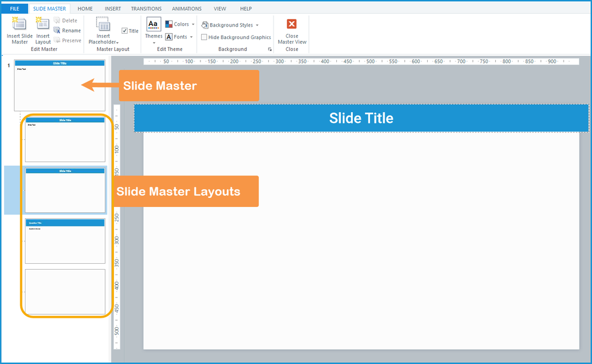Select the Question Title layout thumbnail
This screenshot has width=592, height=364.
click(65, 241)
